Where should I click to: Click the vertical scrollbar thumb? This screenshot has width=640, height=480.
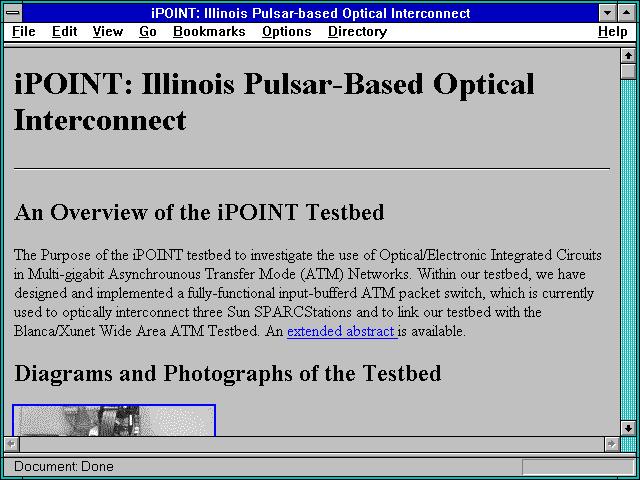point(628,71)
